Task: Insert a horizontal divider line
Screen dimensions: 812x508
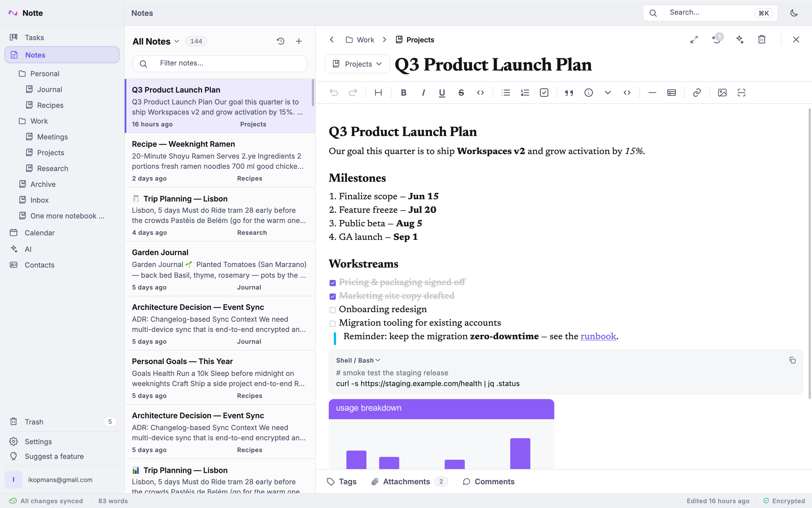Action: (652, 92)
